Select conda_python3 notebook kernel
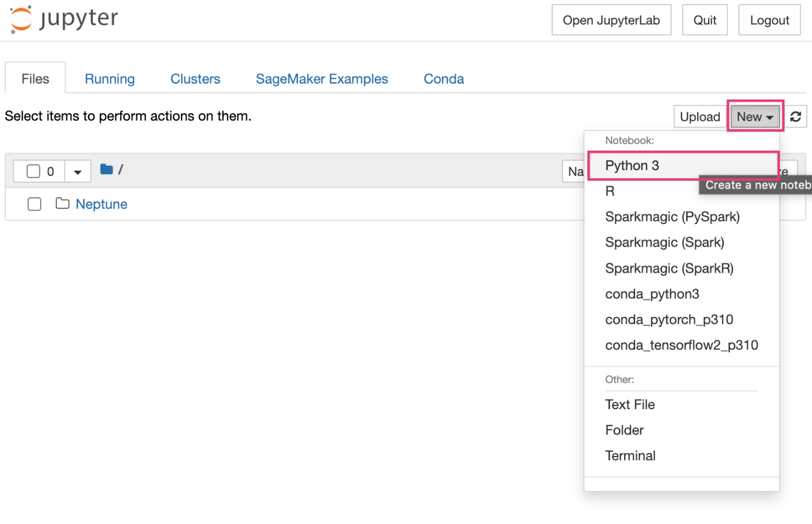Image resolution: width=812 pixels, height=524 pixels. [x=682, y=294]
